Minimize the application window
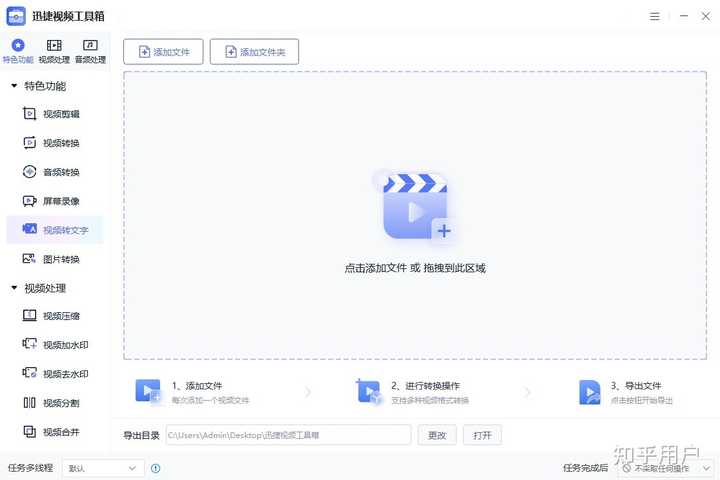This screenshot has width=720, height=480. tap(684, 16)
